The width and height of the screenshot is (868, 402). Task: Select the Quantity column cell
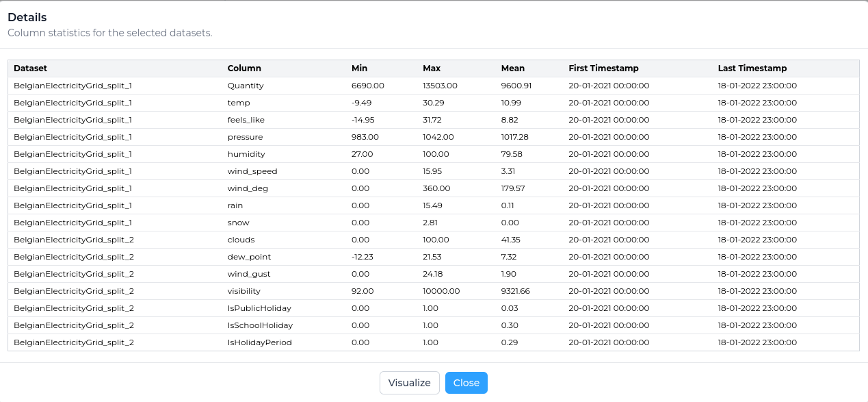246,86
